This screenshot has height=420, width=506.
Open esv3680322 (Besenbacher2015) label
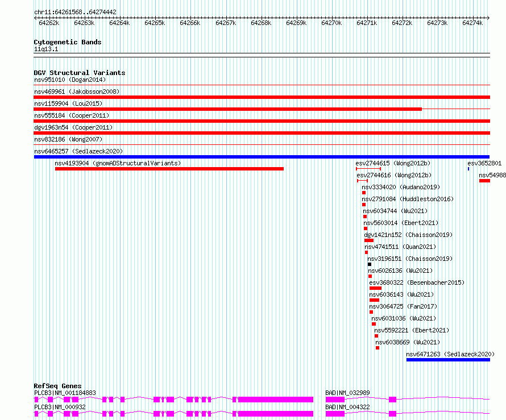point(417,282)
